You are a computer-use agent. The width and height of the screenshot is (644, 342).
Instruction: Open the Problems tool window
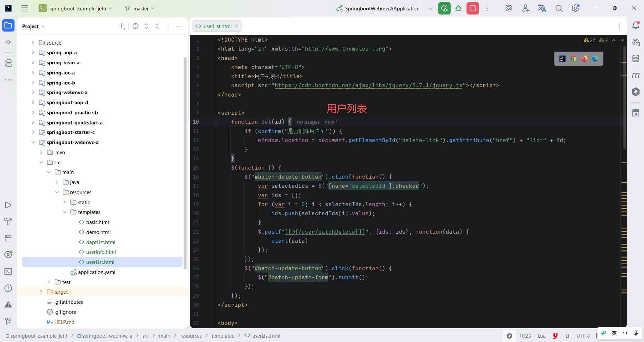8,288
